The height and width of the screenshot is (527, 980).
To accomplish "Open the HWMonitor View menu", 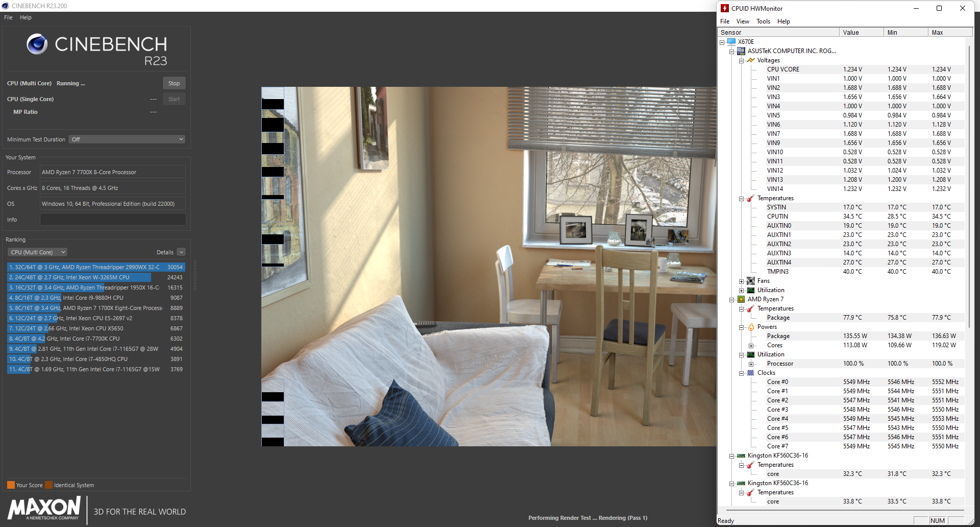I will click(743, 21).
